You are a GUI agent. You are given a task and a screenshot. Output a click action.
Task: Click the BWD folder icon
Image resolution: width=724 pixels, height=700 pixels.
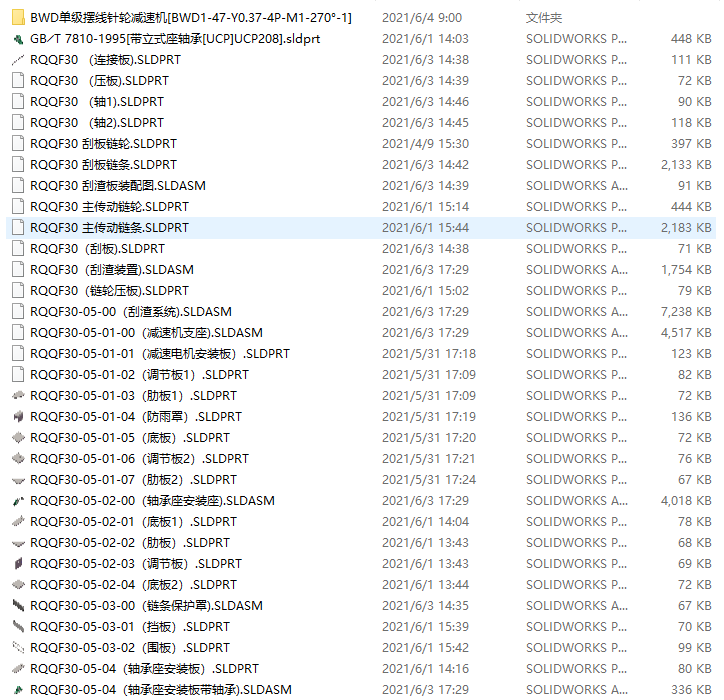tap(18, 18)
